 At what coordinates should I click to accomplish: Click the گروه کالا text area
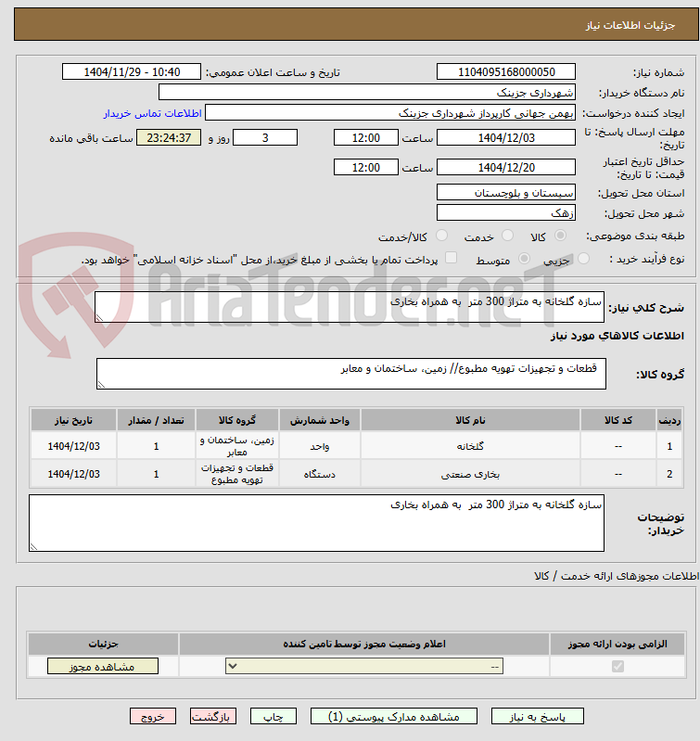[x=351, y=374]
